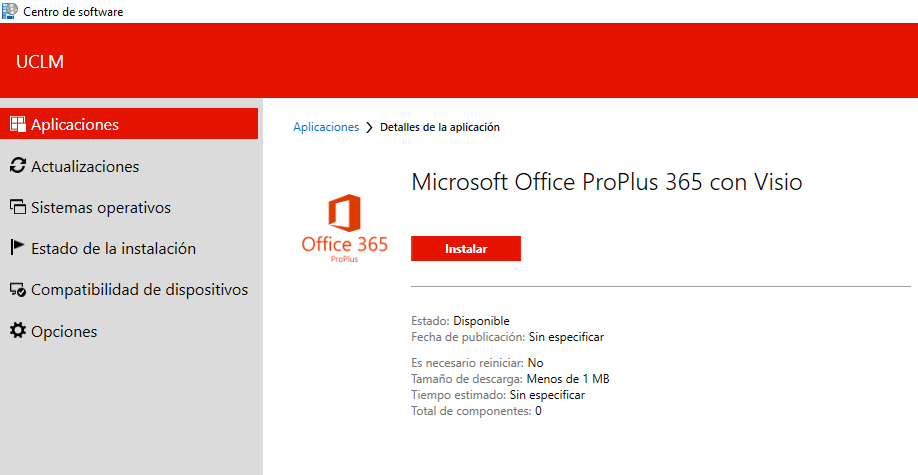
Task: Click the Centro de software title bar icon
Action: (x=9, y=10)
